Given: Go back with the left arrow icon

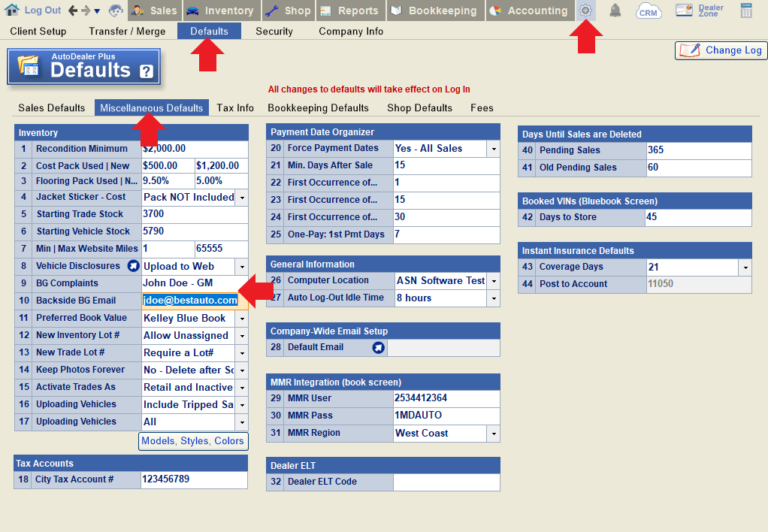Looking at the screenshot, I should pos(73,11).
